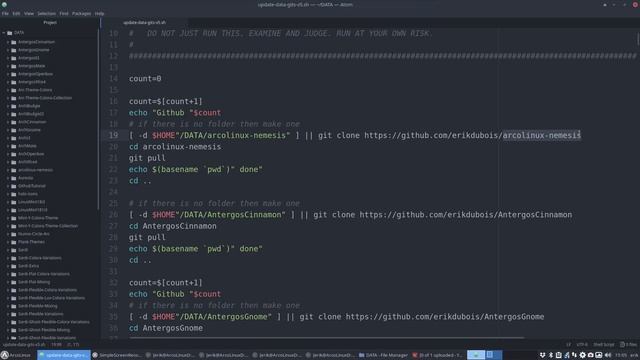Expand the GitHubTutorial folder arrow
The width and height of the screenshot is (640, 360).
[8, 186]
